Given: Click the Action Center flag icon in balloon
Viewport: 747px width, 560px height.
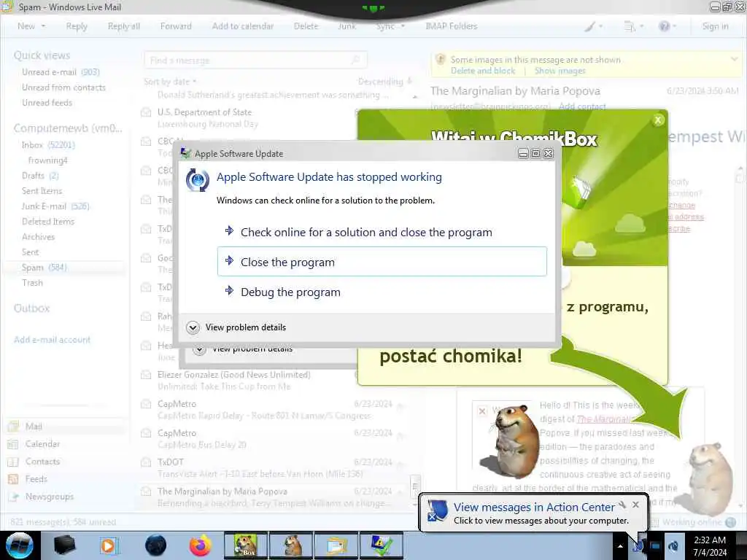Looking at the screenshot, I should click(x=438, y=510).
